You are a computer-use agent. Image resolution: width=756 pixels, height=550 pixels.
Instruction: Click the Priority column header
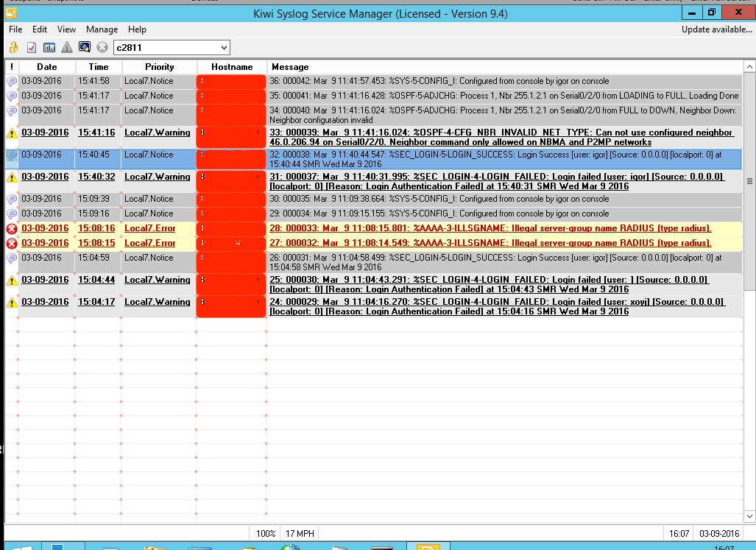159,67
